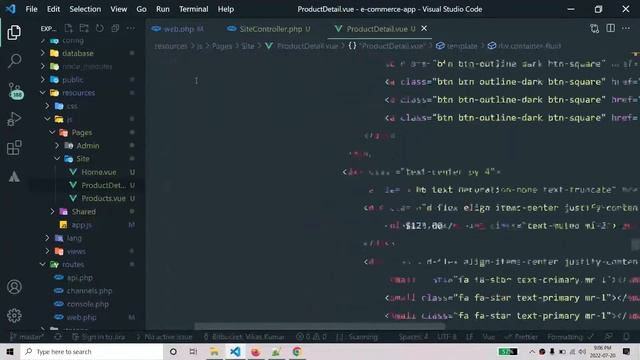Image resolution: width=640 pixels, height=360 pixels.
Task: Open Chrome from the taskbar
Action: [x=297, y=351]
